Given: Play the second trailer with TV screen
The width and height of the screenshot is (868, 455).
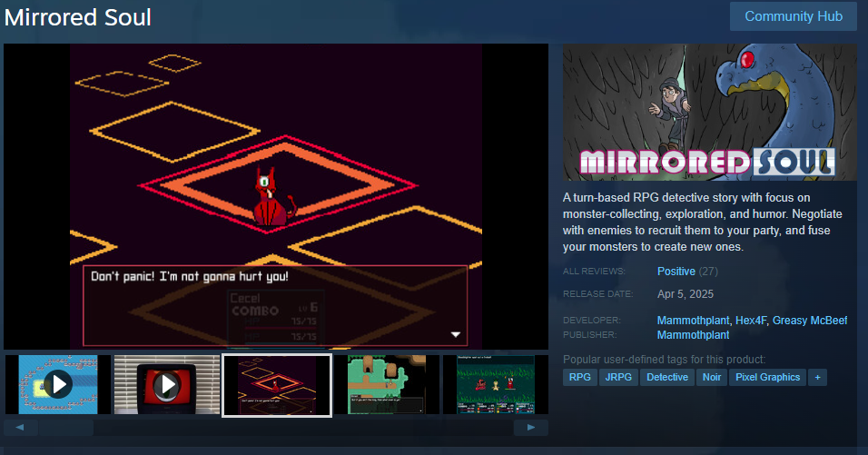Looking at the screenshot, I should pos(167,385).
